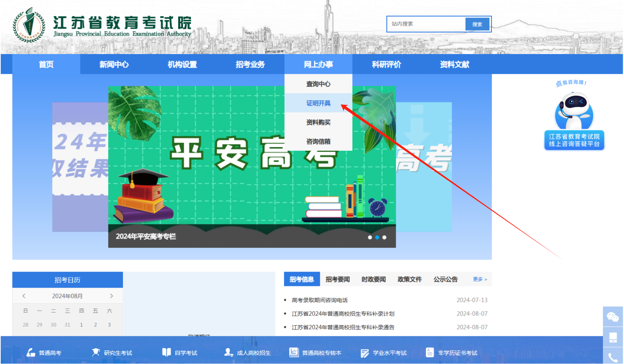Open 学业水平考试 icon shortcut
The width and height of the screenshot is (624, 364).
[364, 353]
